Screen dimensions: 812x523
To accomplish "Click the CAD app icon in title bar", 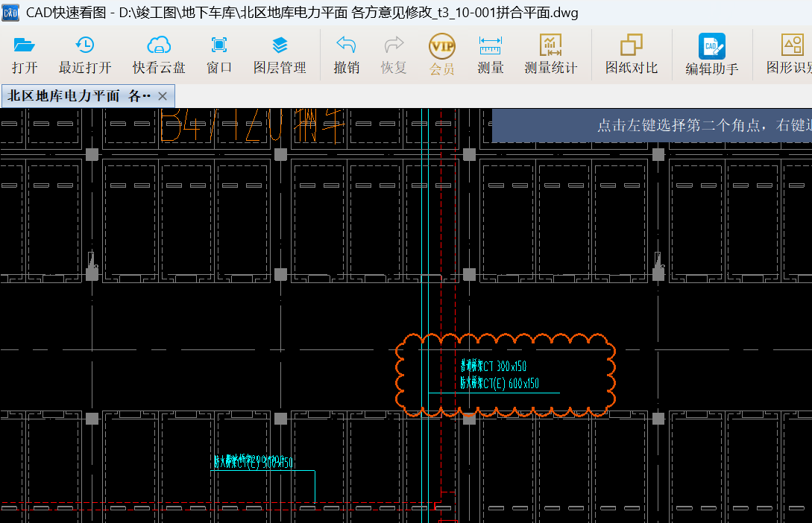I will click(x=10, y=13).
